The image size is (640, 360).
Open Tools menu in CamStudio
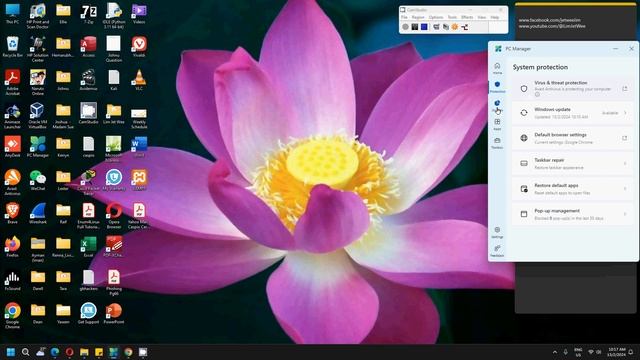[452, 18]
